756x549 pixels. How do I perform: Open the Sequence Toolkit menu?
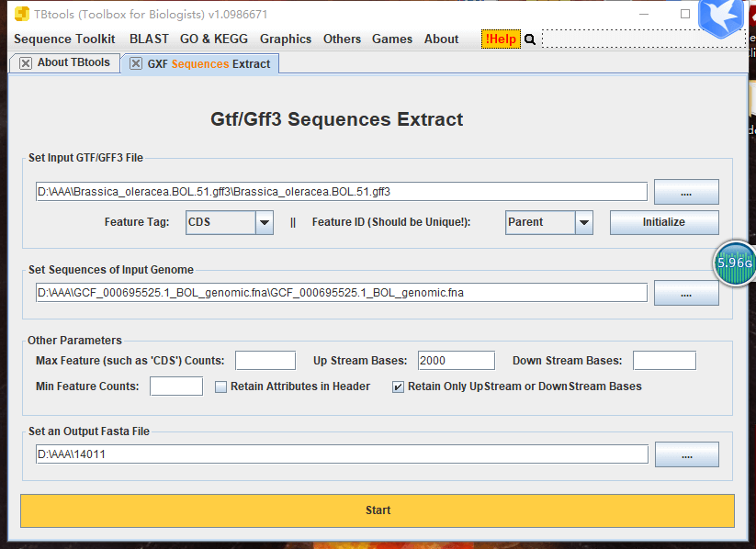pos(64,39)
